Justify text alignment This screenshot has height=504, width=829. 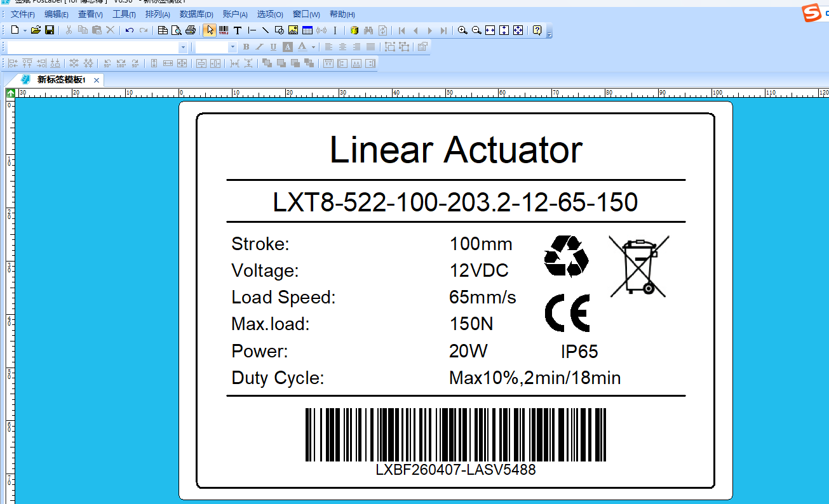pos(370,47)
